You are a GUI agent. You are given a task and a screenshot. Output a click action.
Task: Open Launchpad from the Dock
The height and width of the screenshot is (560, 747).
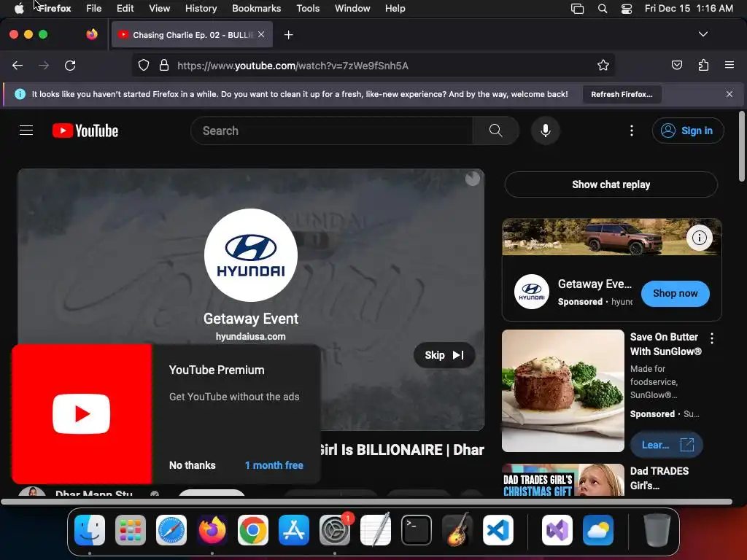tap(131, 530)
